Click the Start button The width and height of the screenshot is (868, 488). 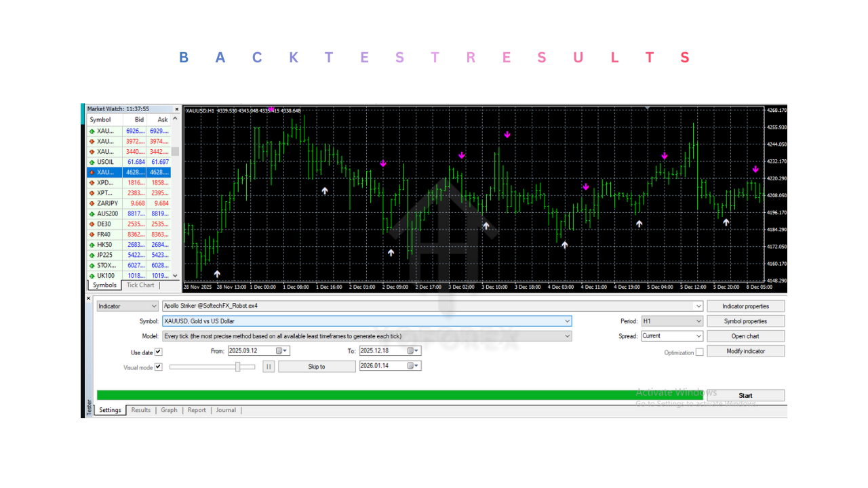[745, 395]
